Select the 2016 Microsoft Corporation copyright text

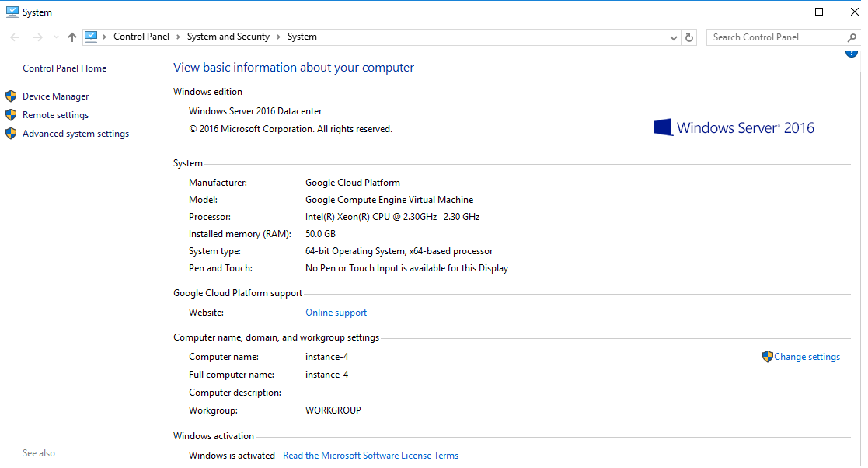[x=291, y=129]
